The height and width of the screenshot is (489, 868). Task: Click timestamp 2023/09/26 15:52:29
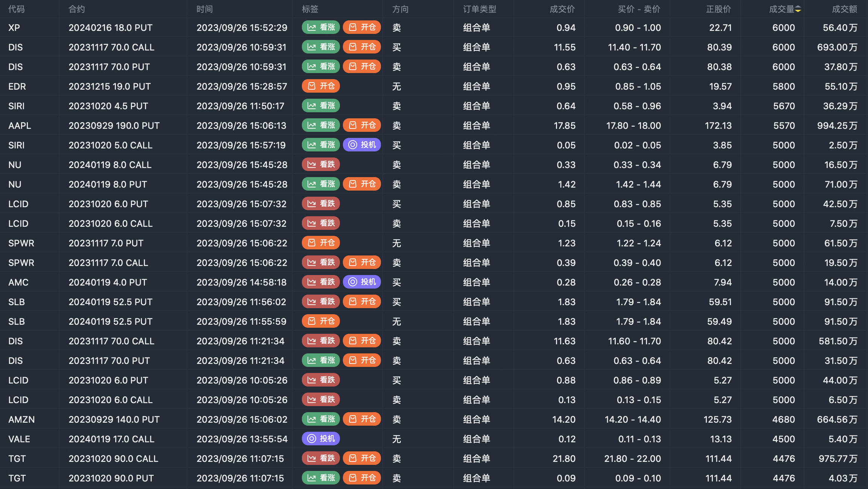coord(242,28)
